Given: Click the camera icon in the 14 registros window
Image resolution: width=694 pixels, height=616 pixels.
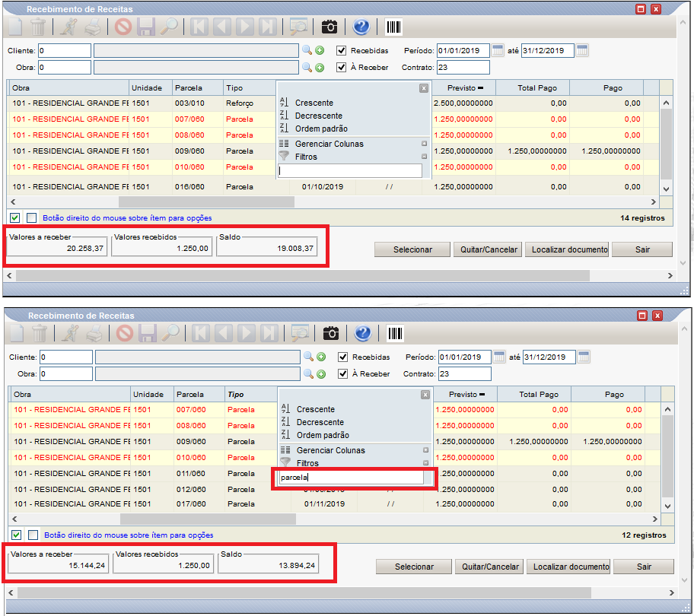Looking at the screenshot, I should coord(329,27).
